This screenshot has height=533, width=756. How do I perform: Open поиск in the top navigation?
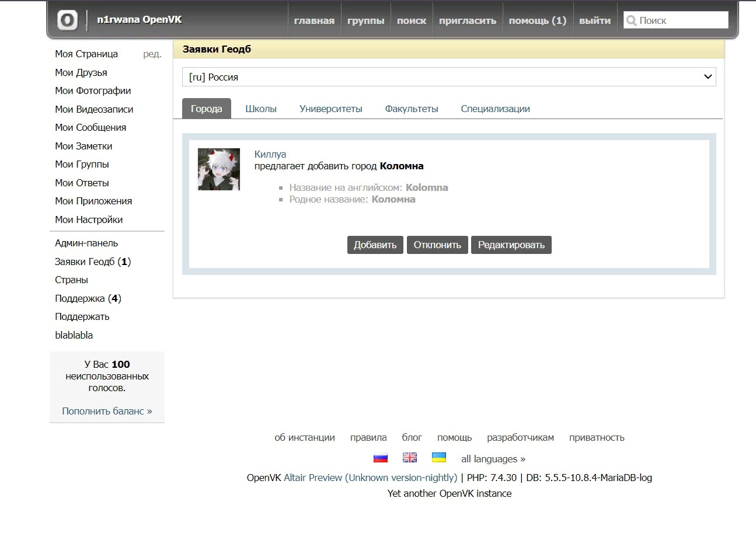tap(412, 20)
